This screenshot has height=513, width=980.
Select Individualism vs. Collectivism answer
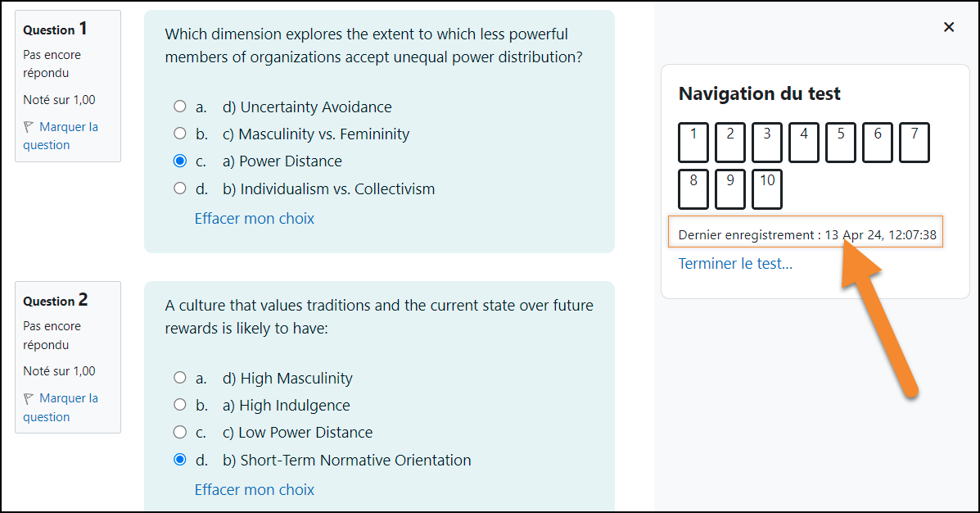(180, 188)
